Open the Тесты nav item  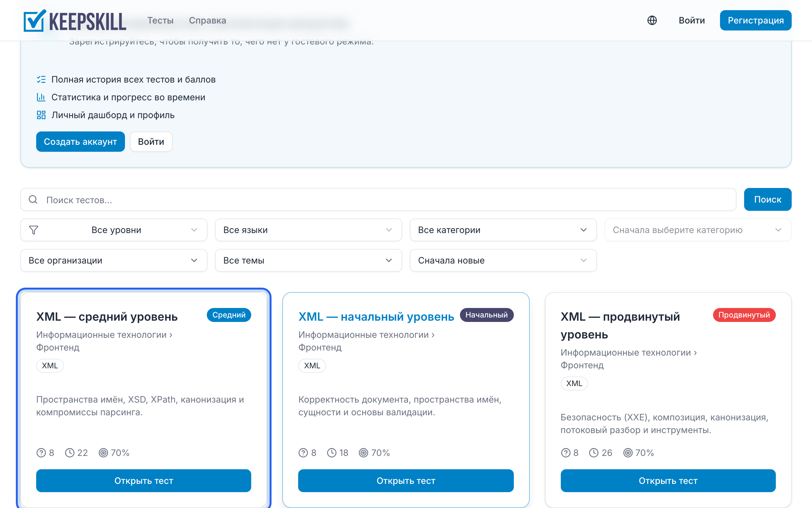[x=160, y=21]
